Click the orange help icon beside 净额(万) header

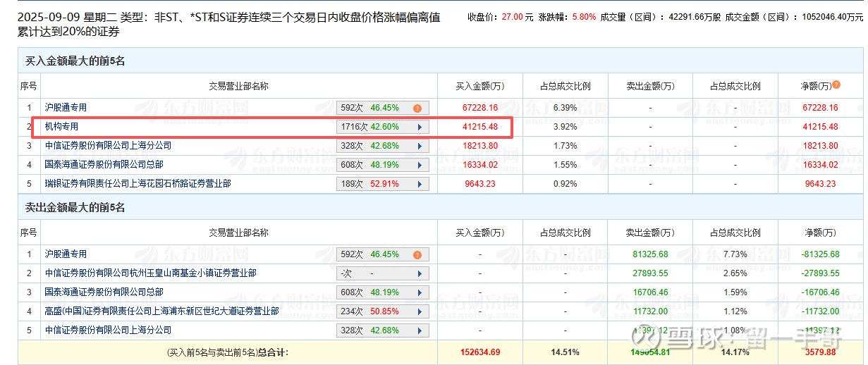point(836,85)
